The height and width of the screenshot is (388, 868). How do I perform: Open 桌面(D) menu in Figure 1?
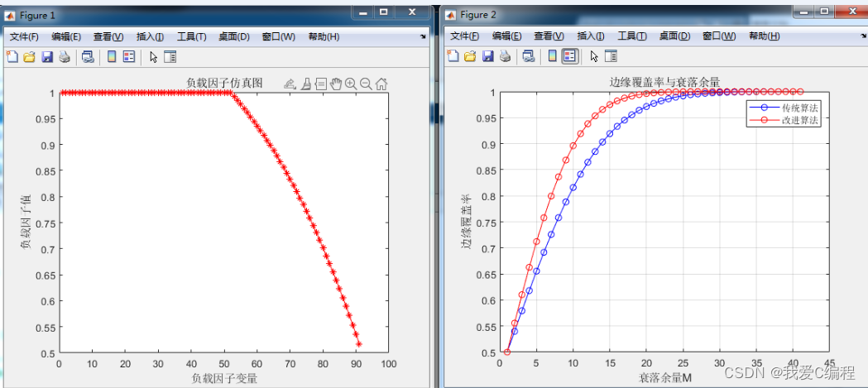tap(234, 37)
